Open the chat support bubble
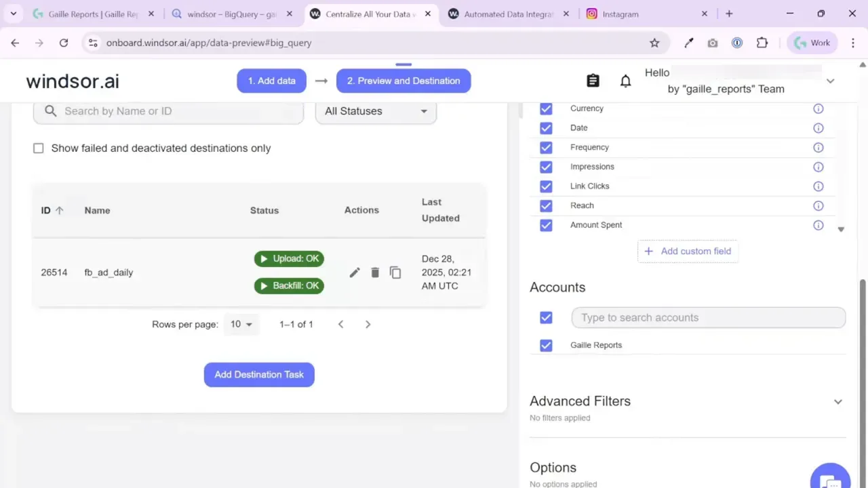Viewport: 868px width, 488px height. (830, 476)
